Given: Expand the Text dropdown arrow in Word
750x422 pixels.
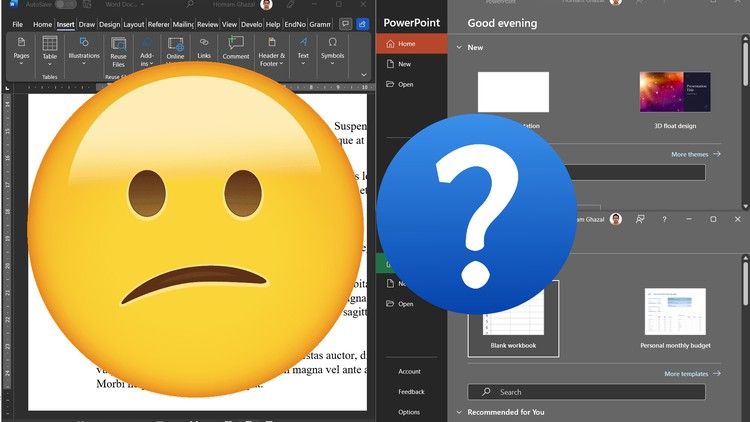Looking at the screenshot, I should 303,63.
